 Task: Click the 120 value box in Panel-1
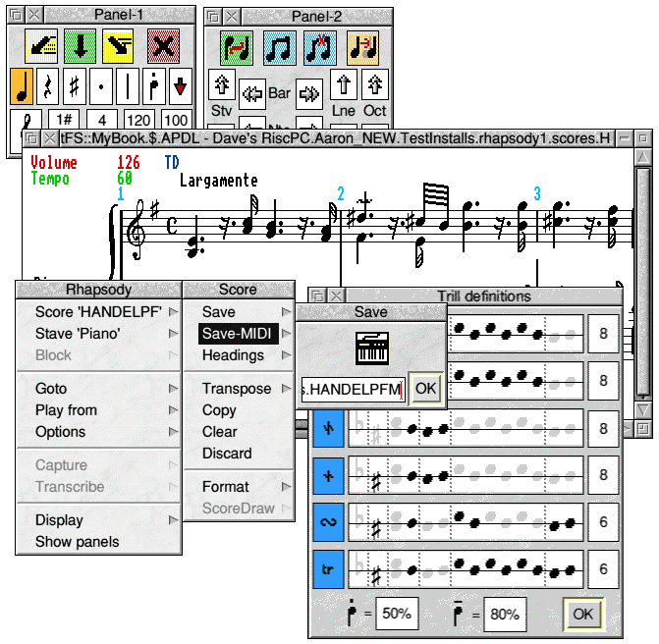pyautogui.click(x=139, y=120)
